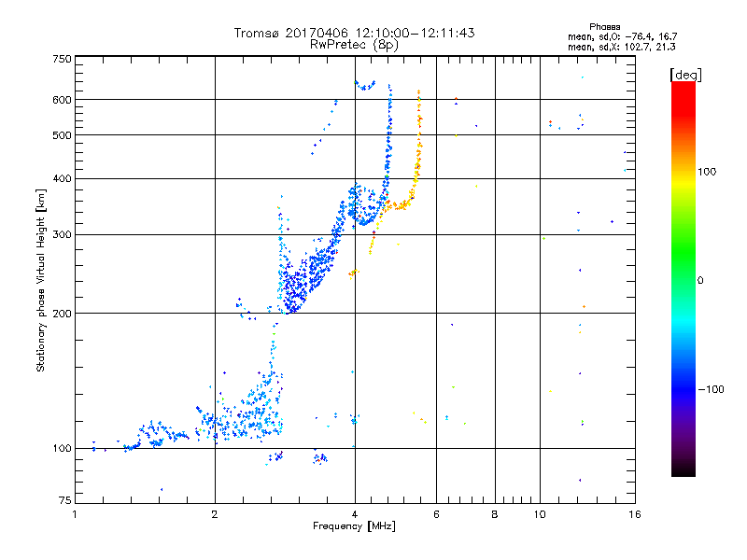Viewport: 747px width, 560px height.
Task: Click the x-axis tick label "2"
Action: 215,514
